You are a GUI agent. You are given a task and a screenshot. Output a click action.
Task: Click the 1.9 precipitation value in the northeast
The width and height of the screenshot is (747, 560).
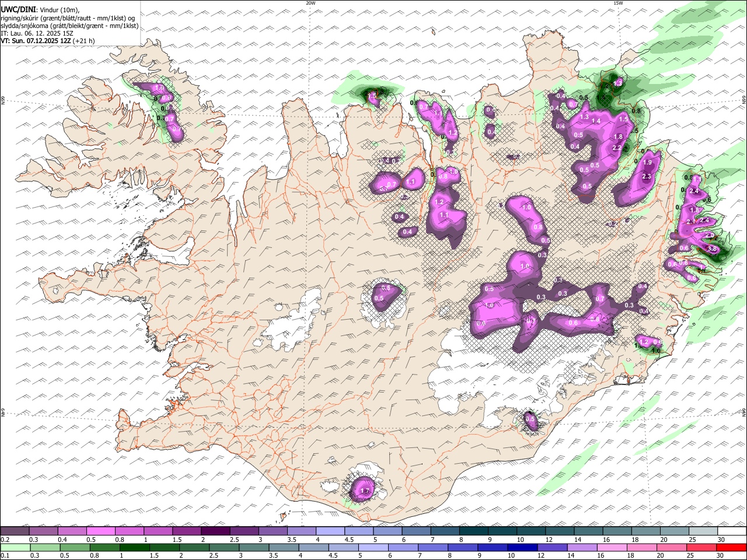647,162
